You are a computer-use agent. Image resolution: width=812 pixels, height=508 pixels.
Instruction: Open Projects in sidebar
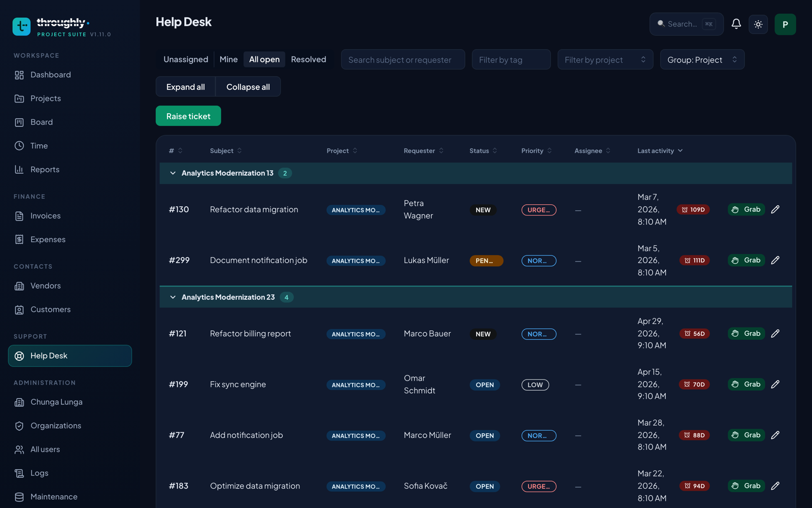(70, 99)
